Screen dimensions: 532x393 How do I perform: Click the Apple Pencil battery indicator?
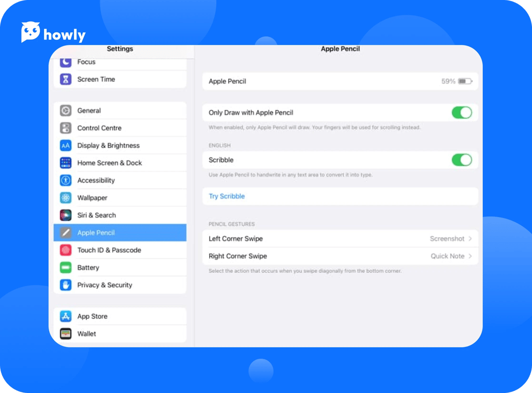pyautogui.click(x=464, y=81)
